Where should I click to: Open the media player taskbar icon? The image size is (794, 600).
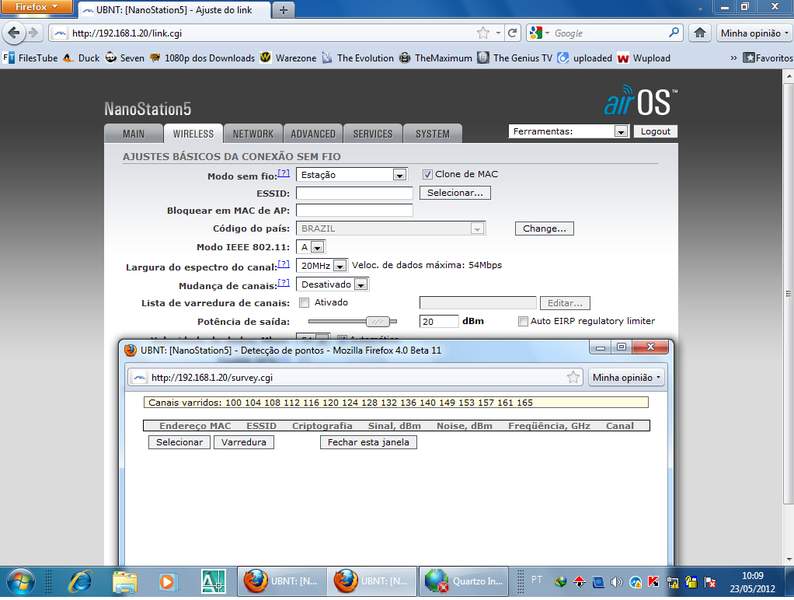tap(167, 582)
